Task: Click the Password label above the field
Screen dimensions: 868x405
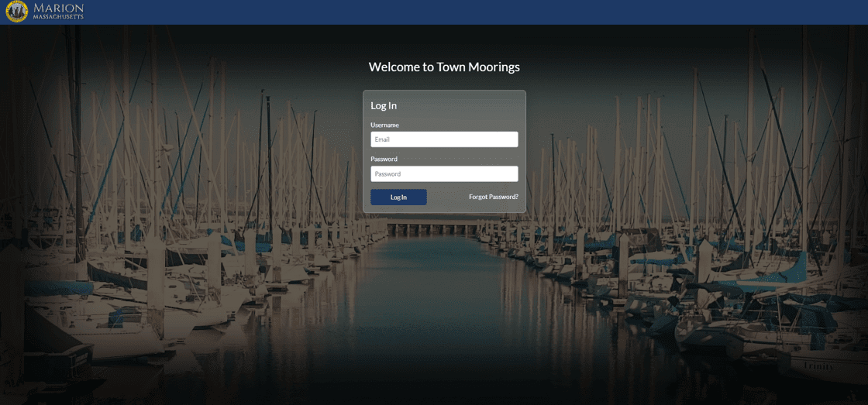Action: pos(384,159)
